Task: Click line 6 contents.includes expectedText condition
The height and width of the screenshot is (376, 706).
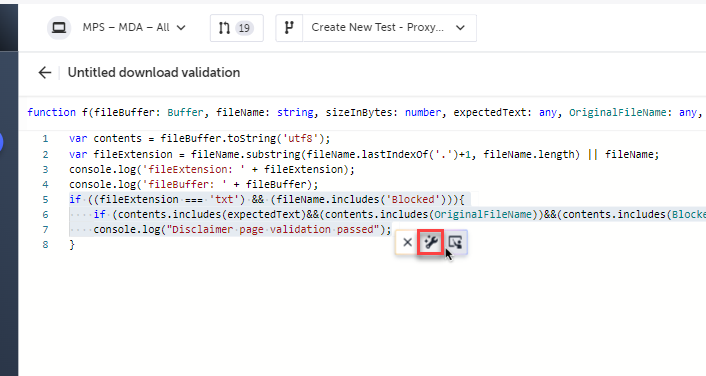Action: pos(399,214)
